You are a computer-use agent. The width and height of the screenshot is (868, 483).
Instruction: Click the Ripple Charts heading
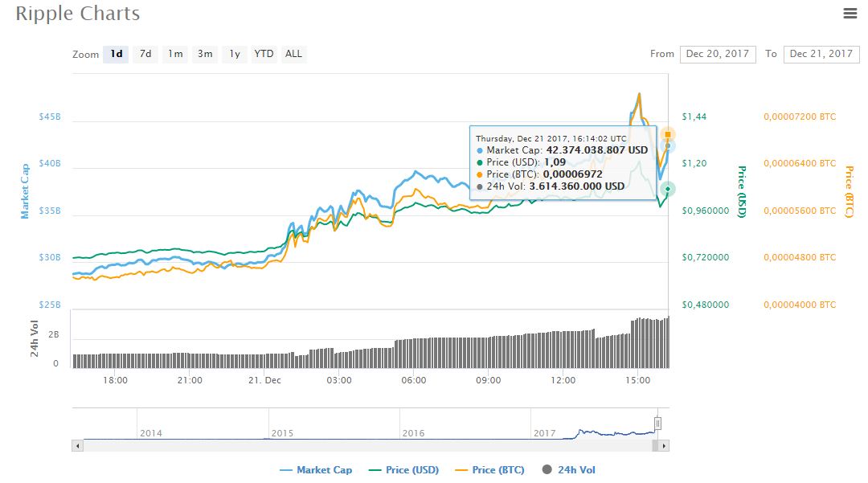coord(77,14)
